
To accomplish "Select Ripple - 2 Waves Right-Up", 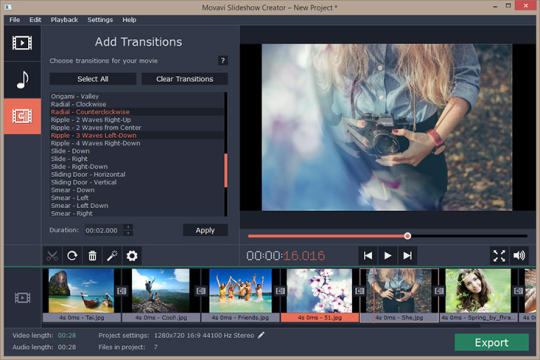I will (x=137, y=120).
